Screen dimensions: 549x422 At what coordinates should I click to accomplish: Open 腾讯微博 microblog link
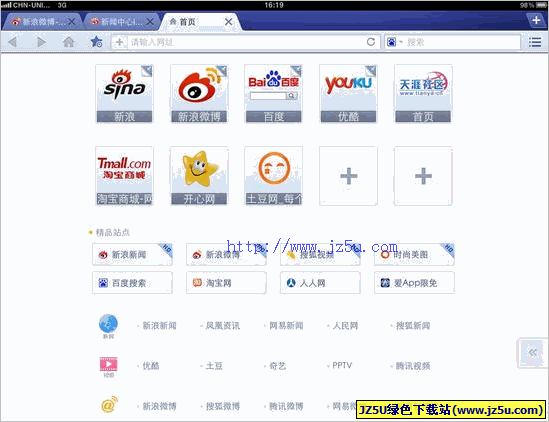pos(286,406)
